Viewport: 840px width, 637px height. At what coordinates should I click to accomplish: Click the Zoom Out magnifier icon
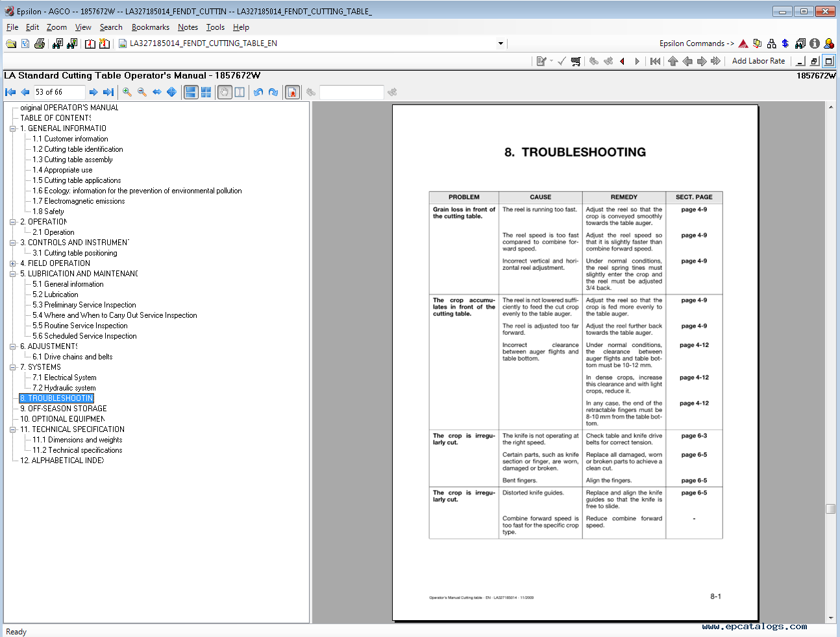(142, 92)
